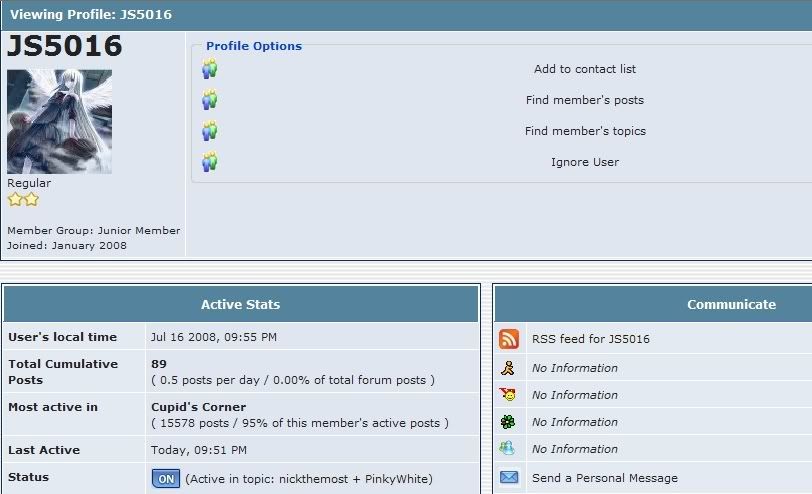This screenshot has width=812, height=494.
Task: Click the people icon beside Find member's topics
Action: (209, 131)
